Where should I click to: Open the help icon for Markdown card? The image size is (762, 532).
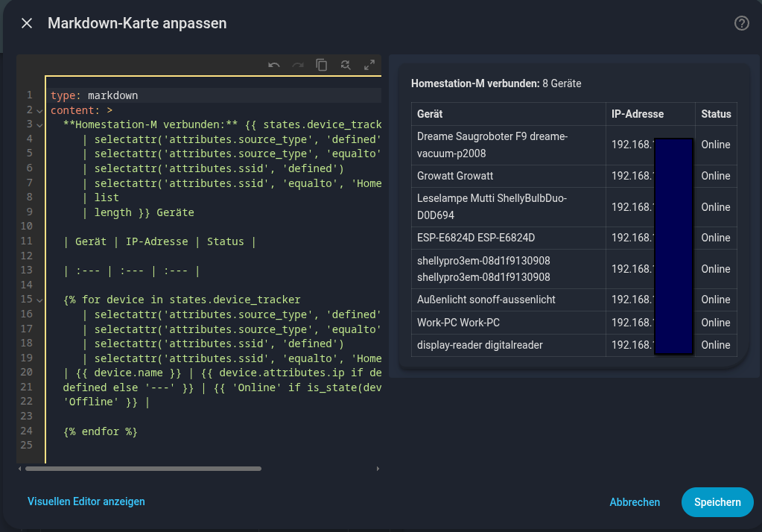741,23
